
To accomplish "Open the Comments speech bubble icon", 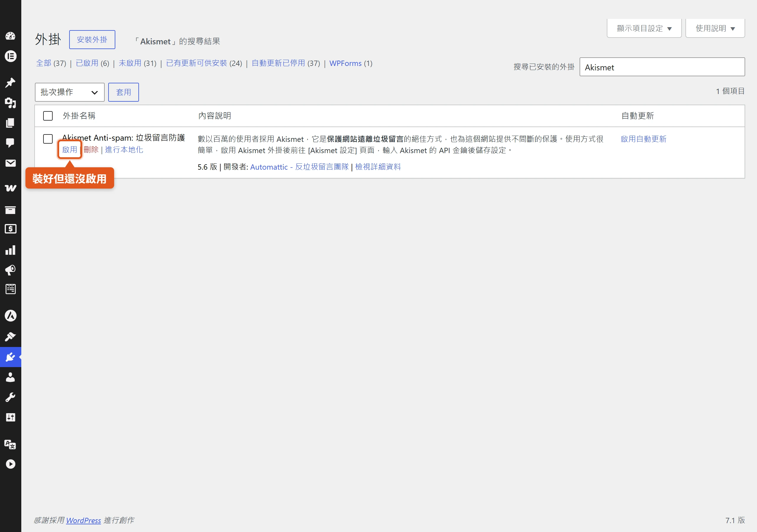I will point(11,143).
